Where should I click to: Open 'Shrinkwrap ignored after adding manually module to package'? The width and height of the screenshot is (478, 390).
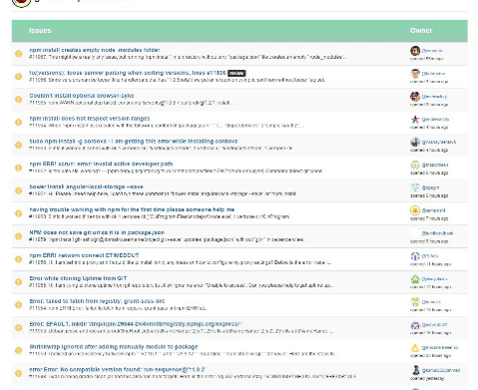114,347
